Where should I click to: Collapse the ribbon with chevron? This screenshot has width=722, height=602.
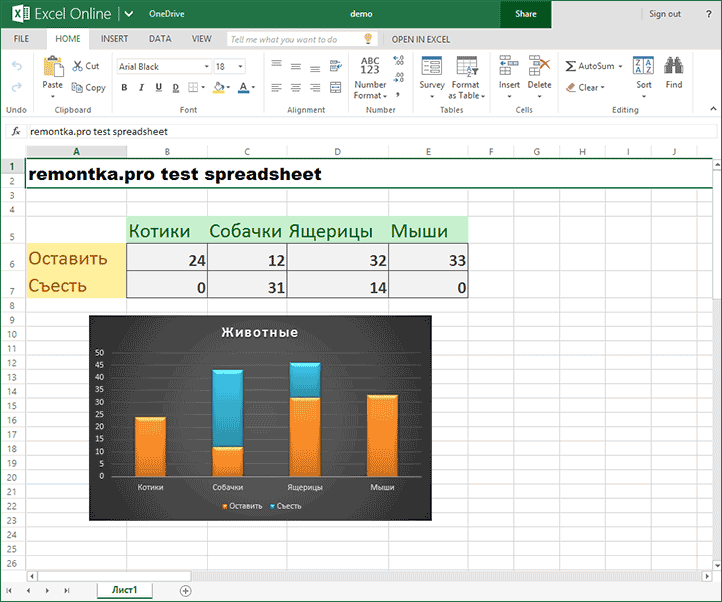713,109
